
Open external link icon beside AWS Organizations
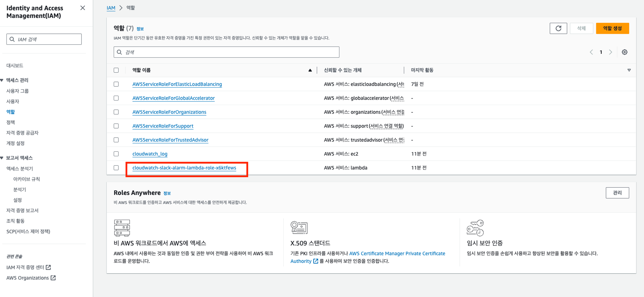click(x=53, y=278)
